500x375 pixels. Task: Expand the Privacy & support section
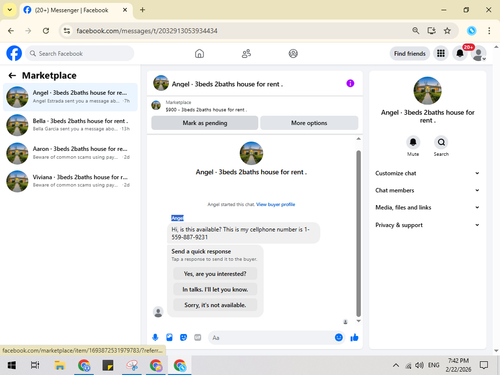[427, 225]
